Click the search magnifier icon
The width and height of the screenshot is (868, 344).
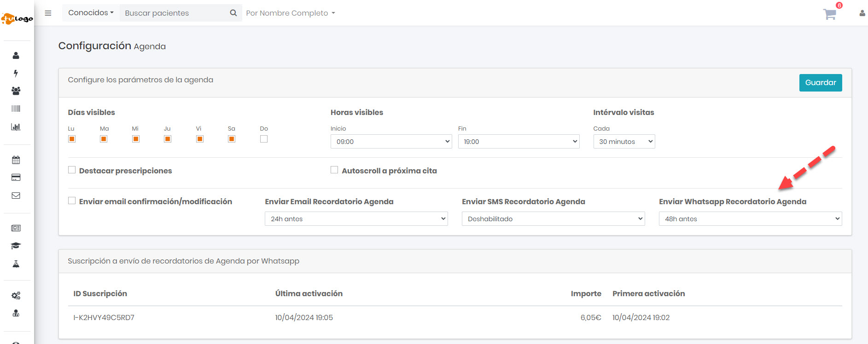click(233, 13)
